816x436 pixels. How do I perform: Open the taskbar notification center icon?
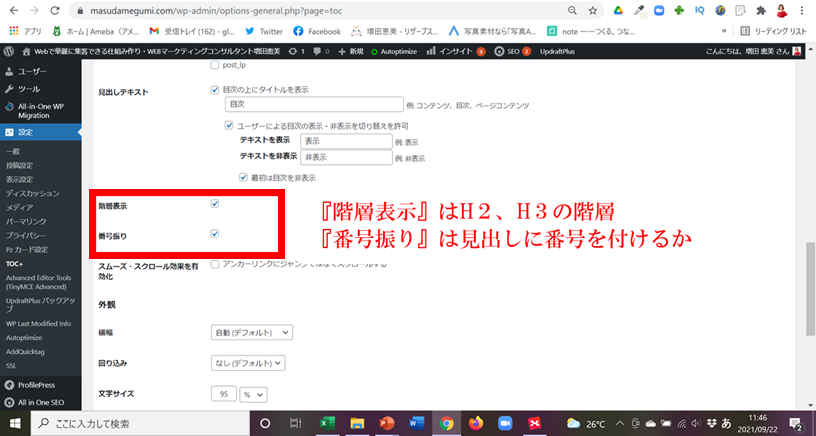(795, 424)
